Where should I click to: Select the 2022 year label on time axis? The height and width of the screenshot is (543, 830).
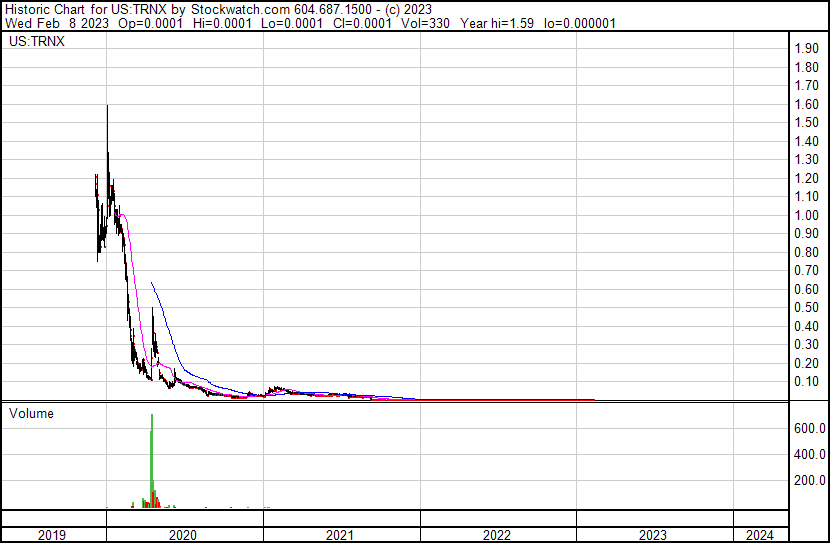497,535
